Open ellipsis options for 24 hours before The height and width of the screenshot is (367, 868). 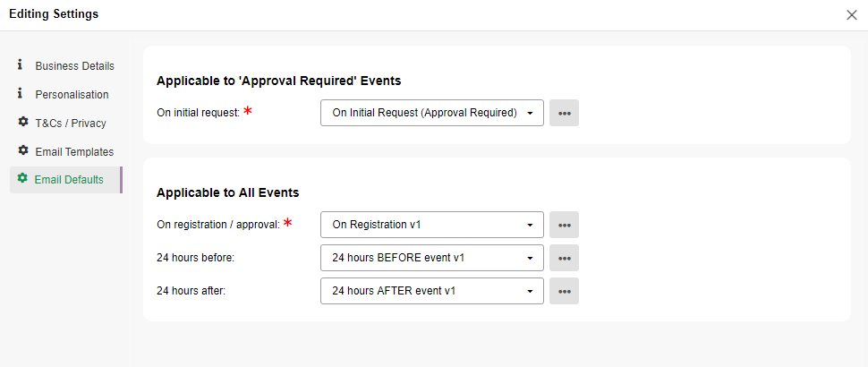(x=564, y=258)
